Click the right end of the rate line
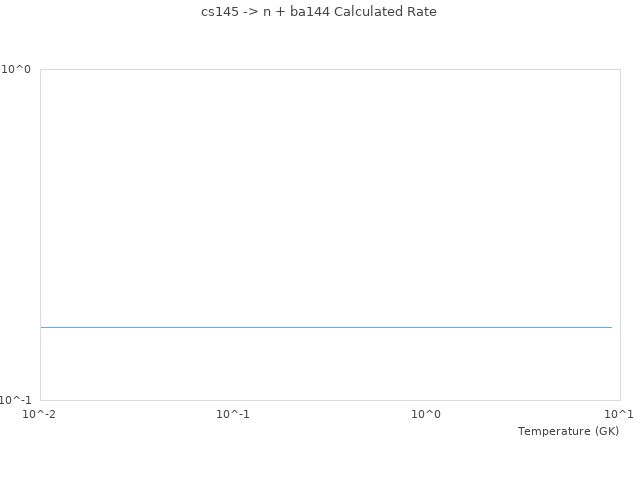 point(610,327)
